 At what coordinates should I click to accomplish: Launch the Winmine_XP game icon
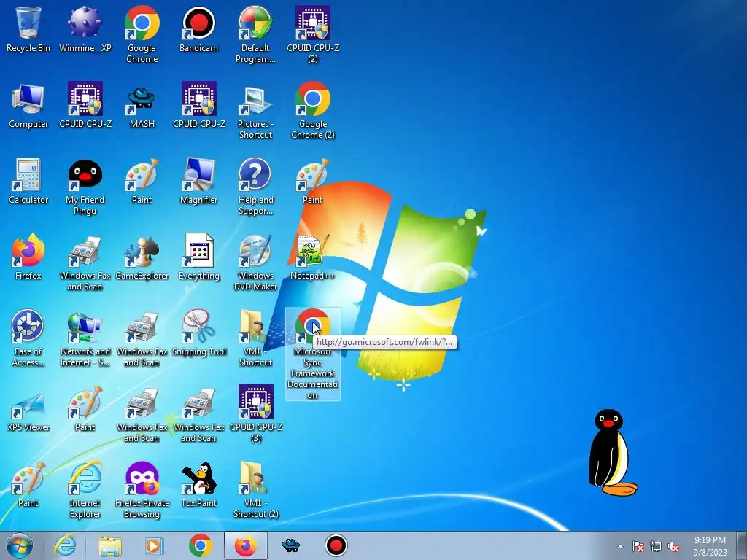[x=85, y=28]
